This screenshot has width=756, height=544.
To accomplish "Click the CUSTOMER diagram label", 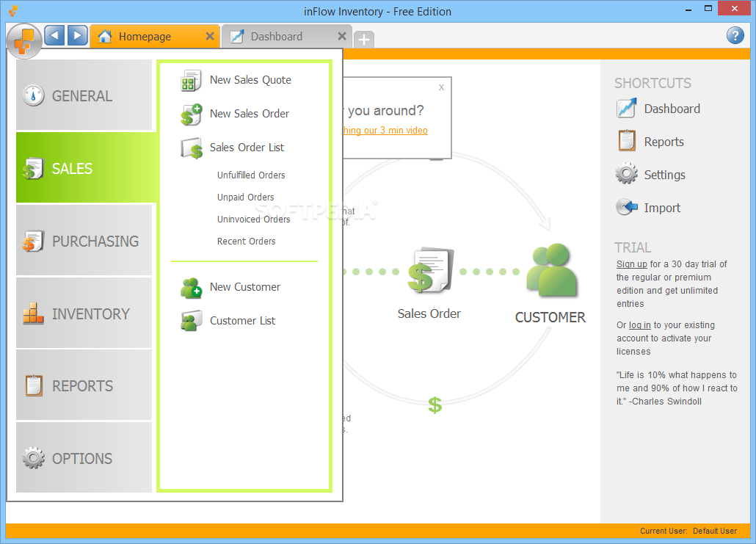I will [550, 317].
